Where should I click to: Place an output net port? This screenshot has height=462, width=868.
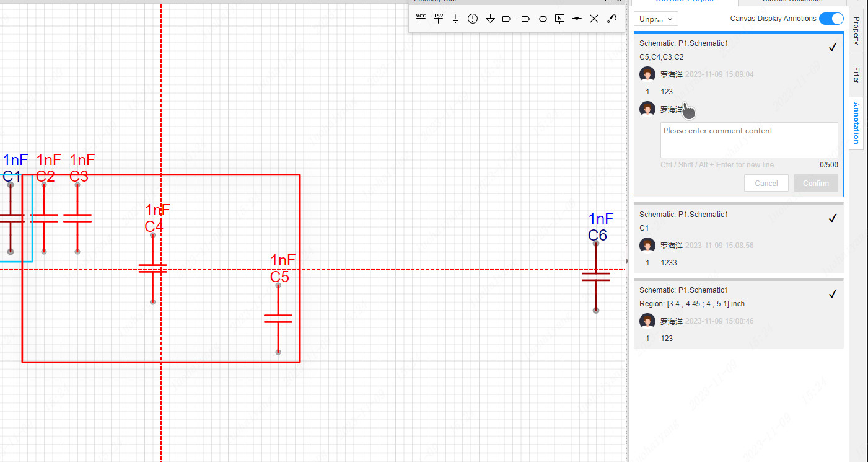[525, 19]
